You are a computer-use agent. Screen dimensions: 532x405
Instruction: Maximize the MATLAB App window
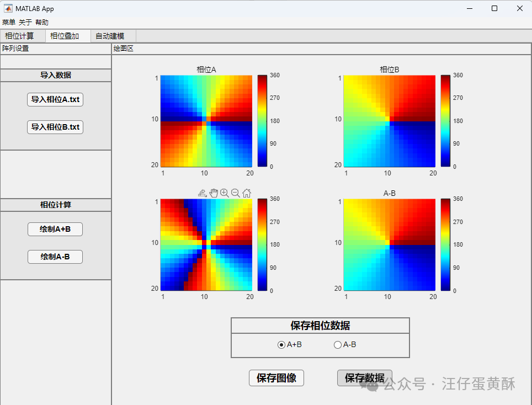click(x=494, y=8)
